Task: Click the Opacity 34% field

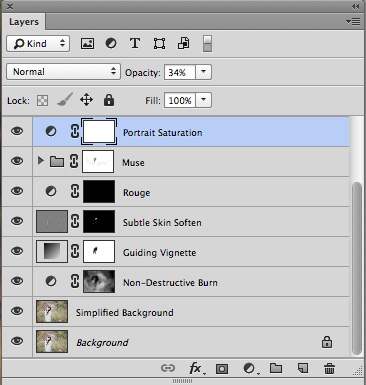Action: pyautogui.click(x=180, y=72)
